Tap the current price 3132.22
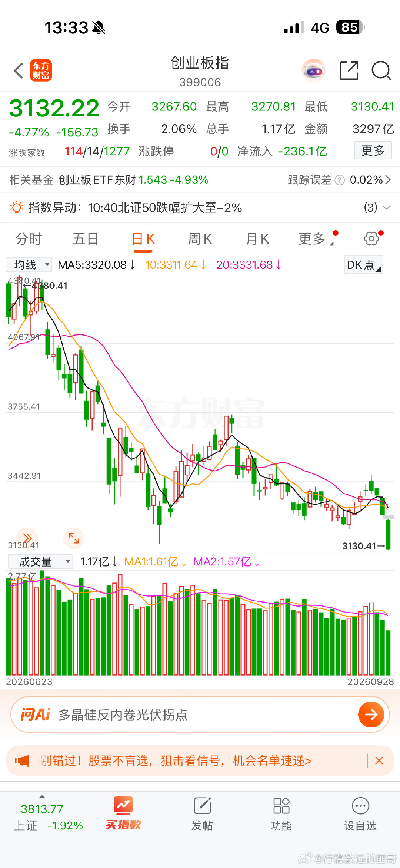This screenshot has width=400, height=868. (x=54, y=108)
